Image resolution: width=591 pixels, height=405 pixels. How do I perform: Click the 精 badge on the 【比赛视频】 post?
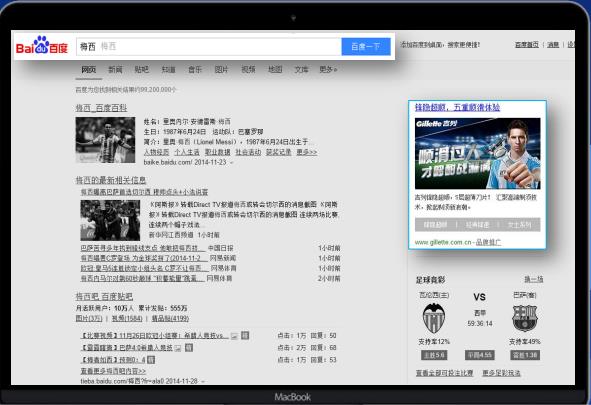[245, 335]
